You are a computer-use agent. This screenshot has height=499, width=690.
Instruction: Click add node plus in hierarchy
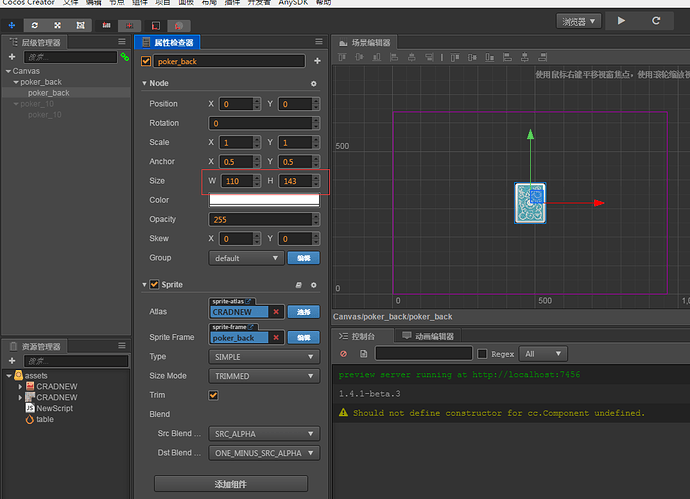pyautogui.click(x=11, y=57)
